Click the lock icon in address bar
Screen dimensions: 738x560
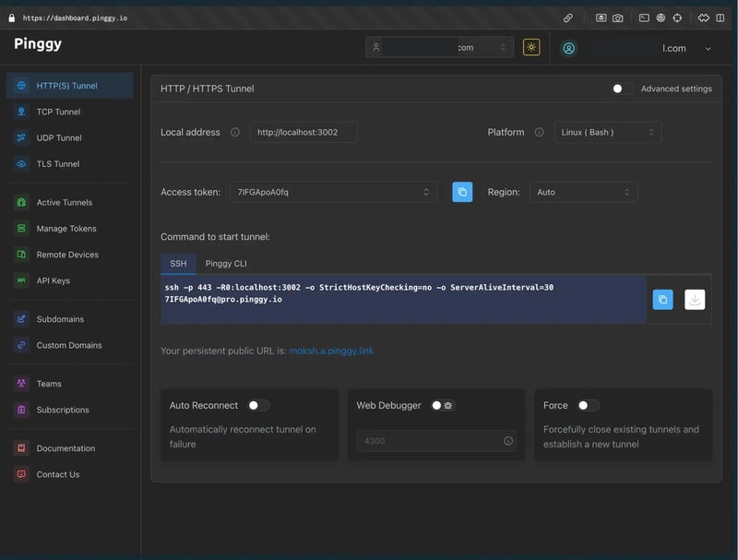click(x=12, y=18)
